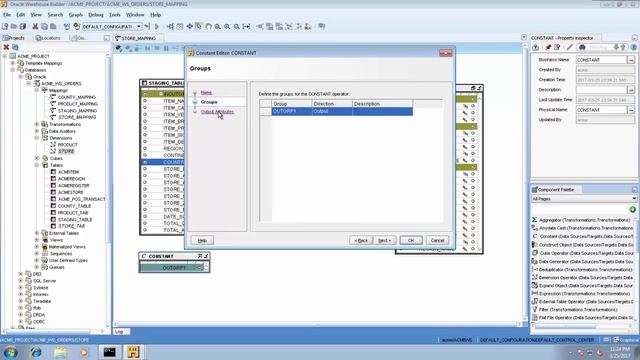Click the Windows Start button
This screenshot has height=360, width=640.
tap(10, 352)
